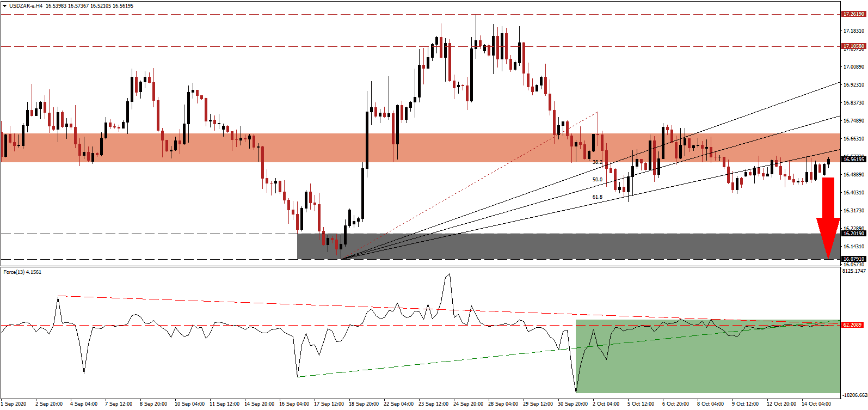Click the 16 Sep 04:00 time axis label
Viewport: 868px width, 410px height.
294,404
